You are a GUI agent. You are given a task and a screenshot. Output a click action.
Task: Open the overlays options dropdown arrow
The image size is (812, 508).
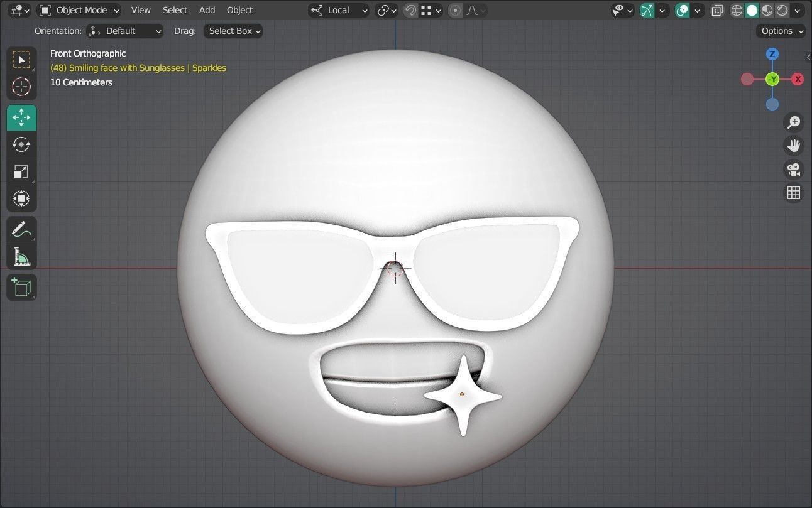tap(697, 10)
